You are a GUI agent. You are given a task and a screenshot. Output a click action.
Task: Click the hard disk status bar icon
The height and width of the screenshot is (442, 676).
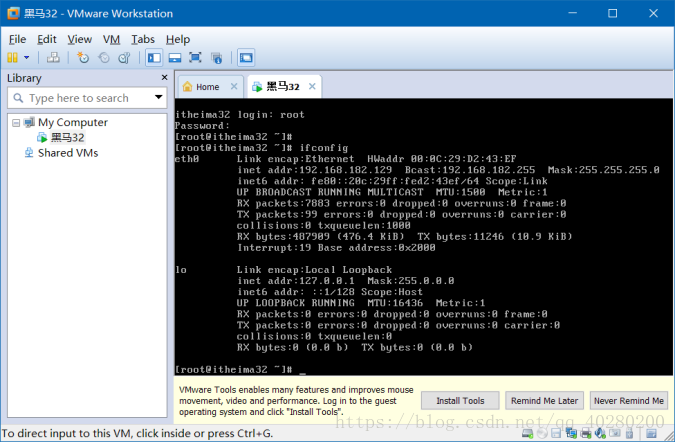(528, 433)
